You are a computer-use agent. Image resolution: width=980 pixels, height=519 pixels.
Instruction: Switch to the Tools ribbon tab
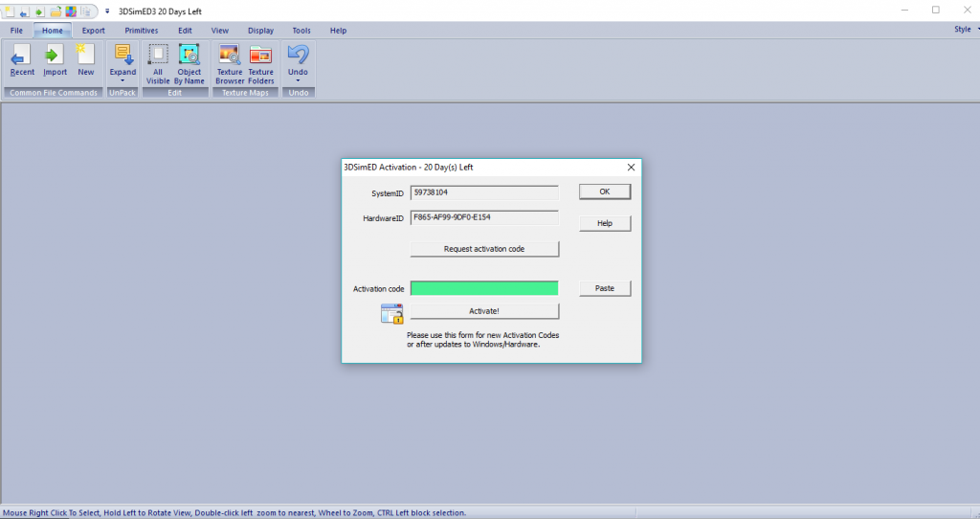coord(301,30)
